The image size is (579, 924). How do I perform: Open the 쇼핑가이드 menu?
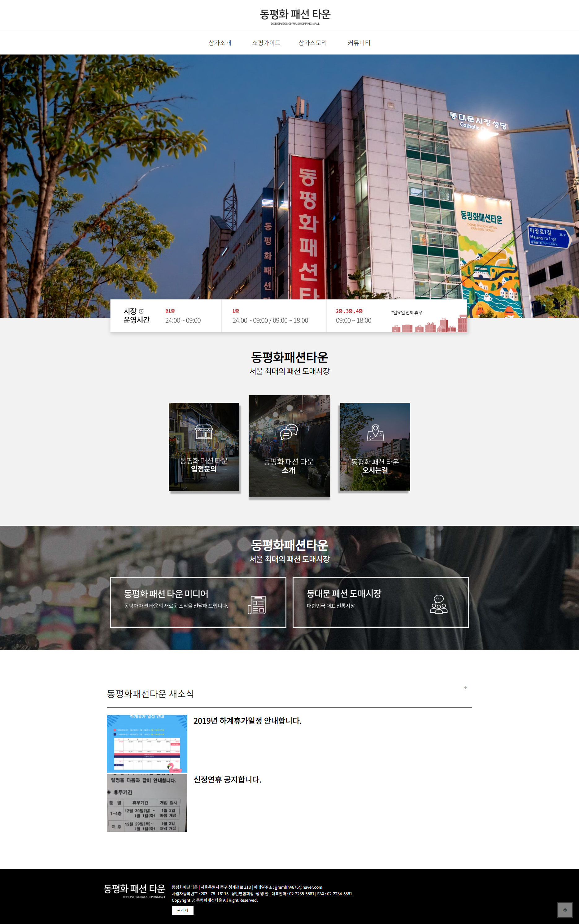click(x=266, y=43)
